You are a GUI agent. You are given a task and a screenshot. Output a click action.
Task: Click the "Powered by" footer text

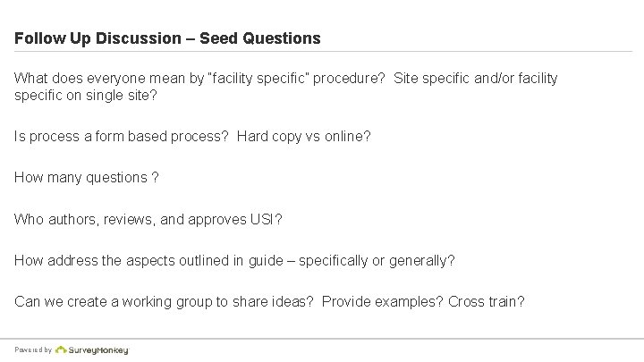coord(32,350)
